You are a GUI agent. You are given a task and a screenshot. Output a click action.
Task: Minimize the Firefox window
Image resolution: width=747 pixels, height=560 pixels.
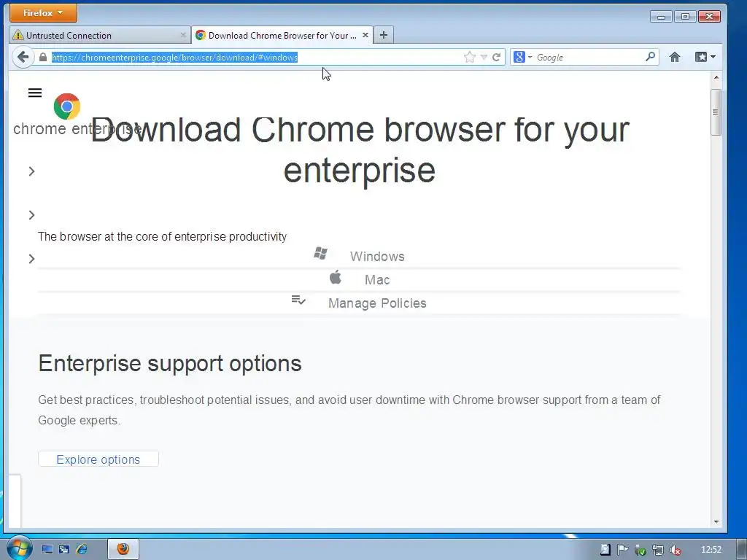click(x=661, y=17)
